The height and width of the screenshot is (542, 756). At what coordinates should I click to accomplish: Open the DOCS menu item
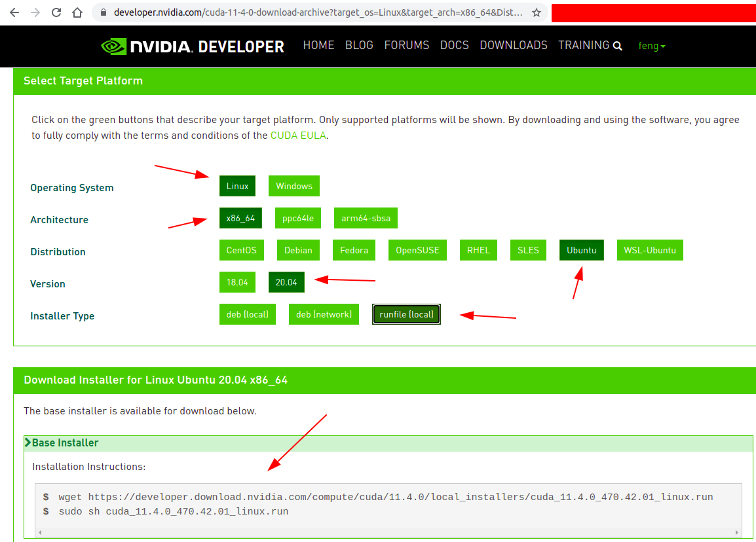pyautogui.click(x=454, y=45)
